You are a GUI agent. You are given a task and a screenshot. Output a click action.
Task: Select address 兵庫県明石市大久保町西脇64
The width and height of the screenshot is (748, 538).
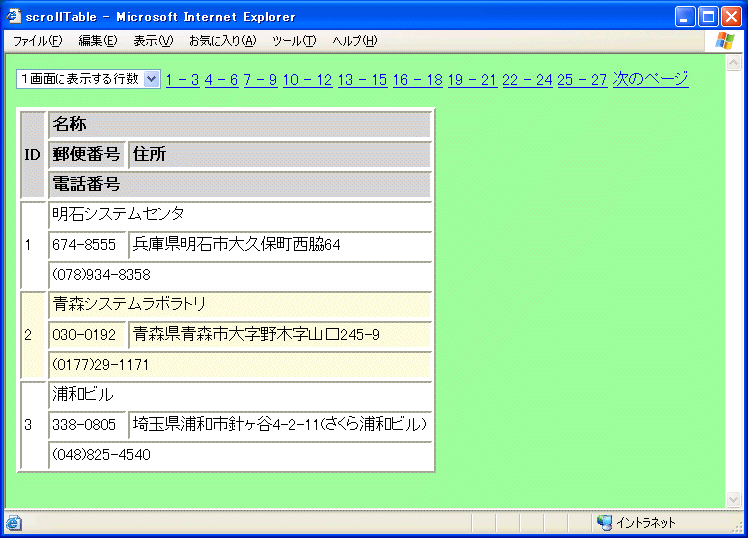coord(280,245)
